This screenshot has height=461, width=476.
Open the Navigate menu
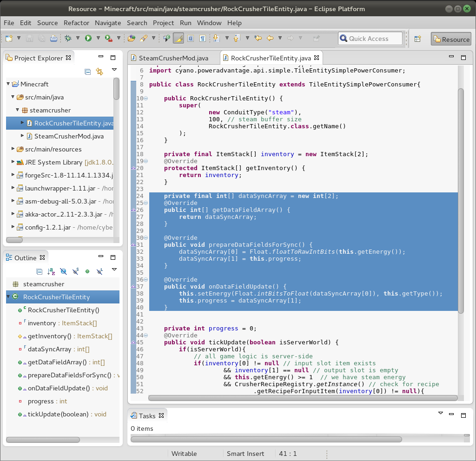point(108,23)
